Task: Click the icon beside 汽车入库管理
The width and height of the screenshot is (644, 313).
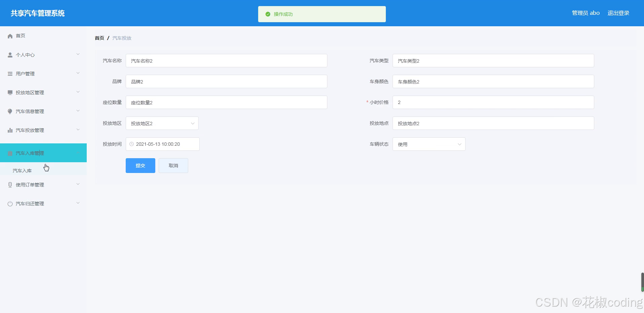Action: point(10,153)
